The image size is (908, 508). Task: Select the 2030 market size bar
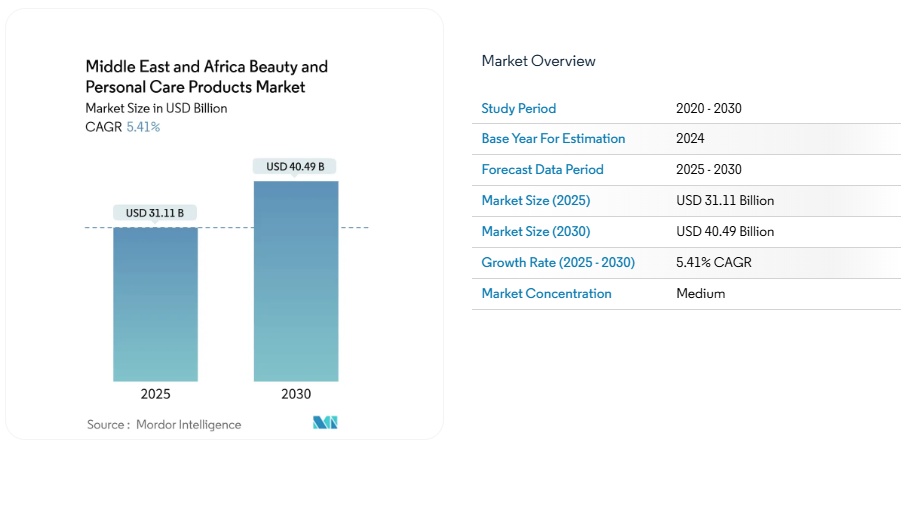point(296,281)
